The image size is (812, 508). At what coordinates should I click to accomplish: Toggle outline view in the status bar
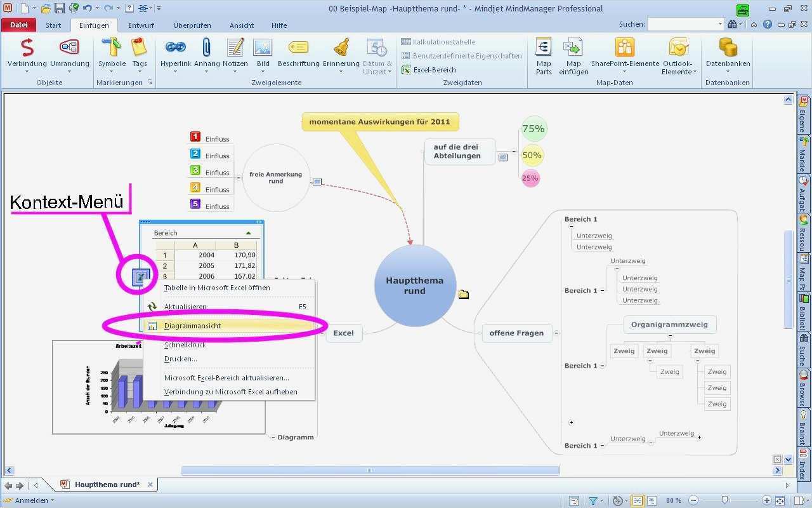(652, 500)
